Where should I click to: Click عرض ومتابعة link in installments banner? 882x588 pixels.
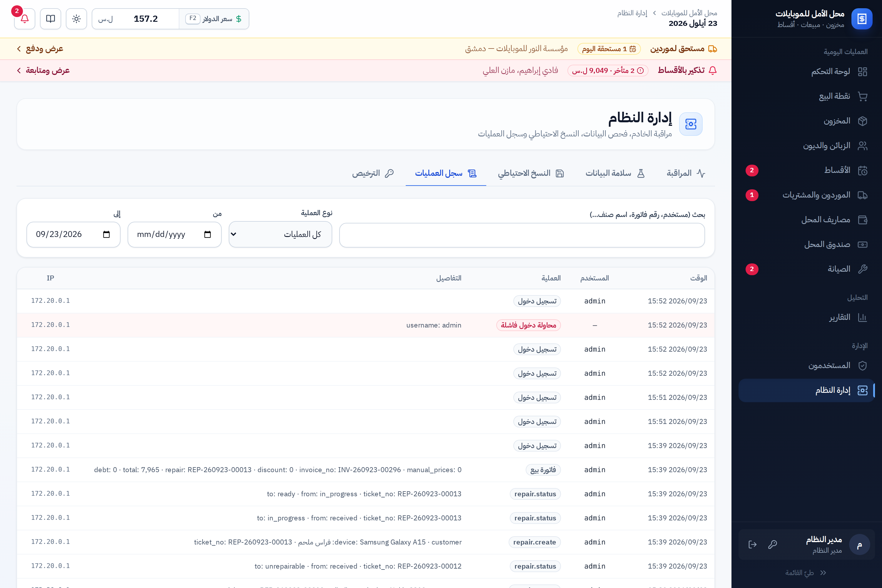(43, 71)
